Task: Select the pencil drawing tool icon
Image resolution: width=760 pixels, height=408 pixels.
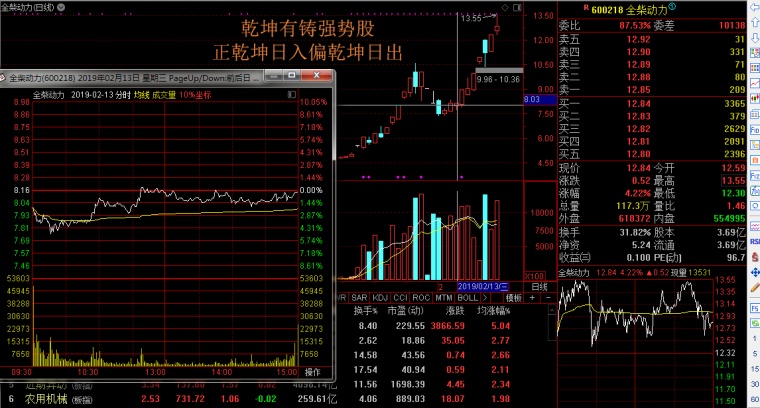Action: (x=755, y=288)
